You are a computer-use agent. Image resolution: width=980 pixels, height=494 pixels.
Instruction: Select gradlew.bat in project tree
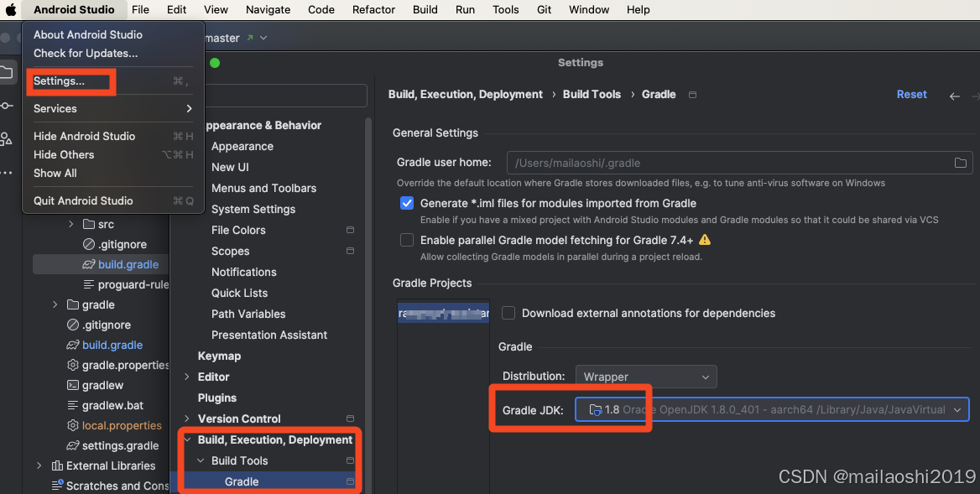tap(112, 405)
